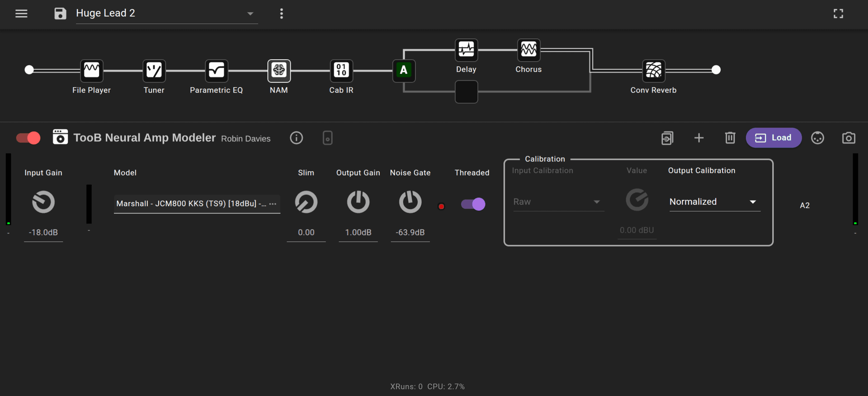Open the MIDI bindings icon
Screen dimensions: 868x396
[817, 138]
